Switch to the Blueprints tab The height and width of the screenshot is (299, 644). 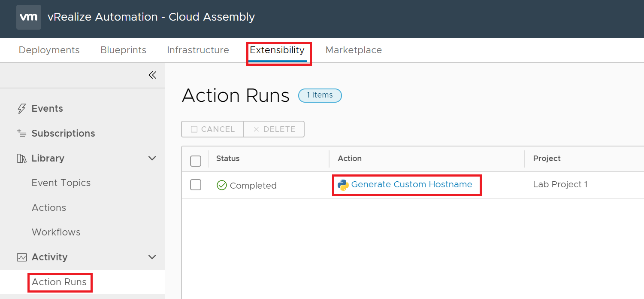(124, 50)
